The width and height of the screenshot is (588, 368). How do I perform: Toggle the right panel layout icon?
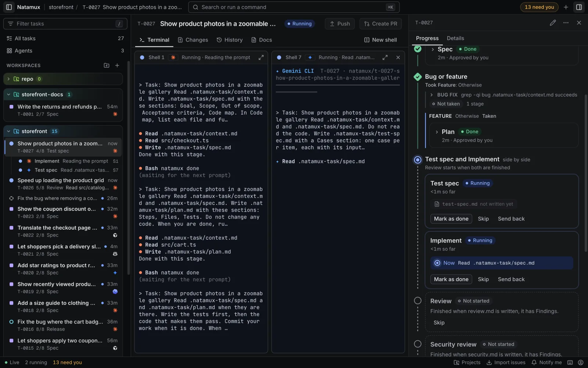(x=579, y=7)
